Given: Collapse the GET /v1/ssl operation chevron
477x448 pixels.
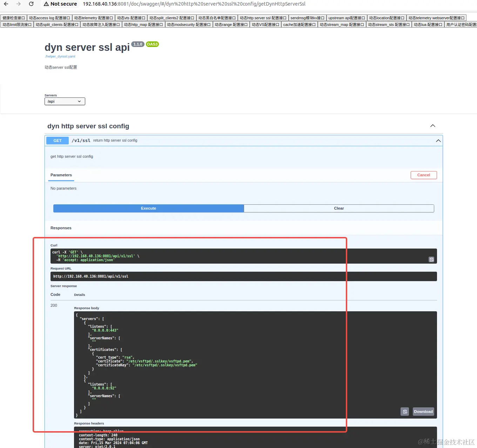Looking at the screenshot, I should (x=438, y=141).
